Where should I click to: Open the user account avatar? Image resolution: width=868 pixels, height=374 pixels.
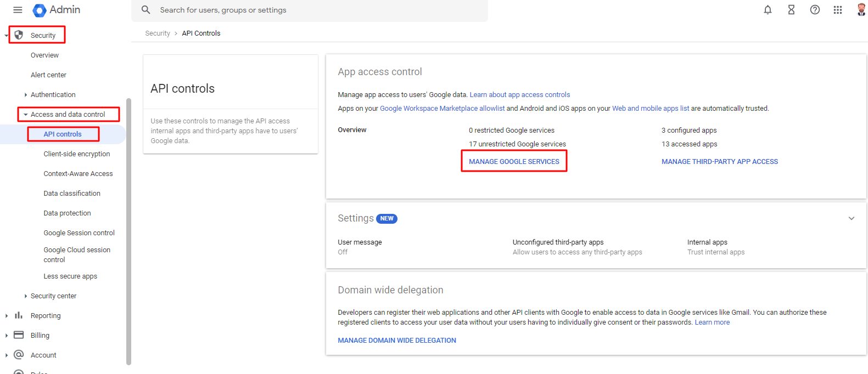click(861, 9)
